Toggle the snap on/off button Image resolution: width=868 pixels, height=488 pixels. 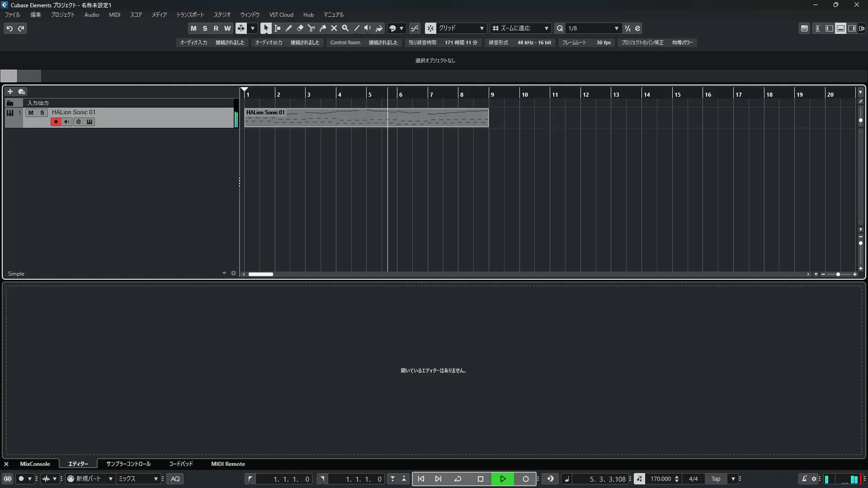tap(430, 28)
